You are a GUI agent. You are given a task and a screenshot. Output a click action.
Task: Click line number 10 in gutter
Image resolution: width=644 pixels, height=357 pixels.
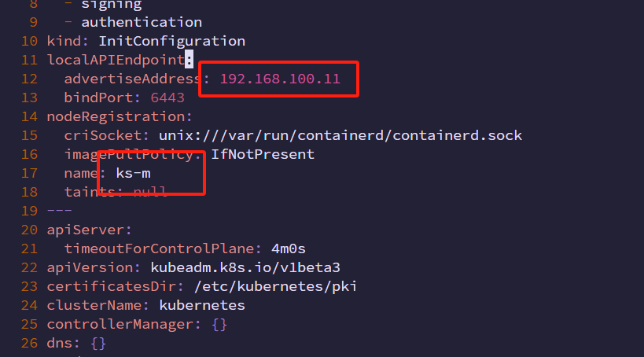[29, 41]
